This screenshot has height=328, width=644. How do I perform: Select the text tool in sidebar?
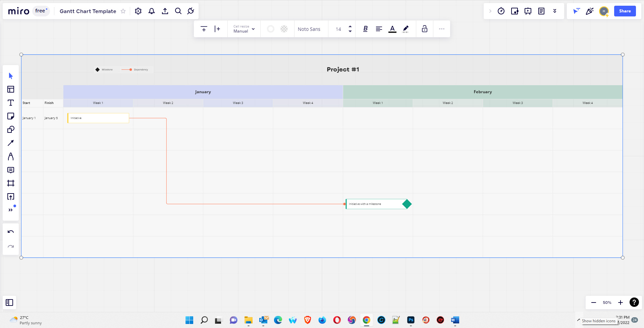click(x=11, y=103)
